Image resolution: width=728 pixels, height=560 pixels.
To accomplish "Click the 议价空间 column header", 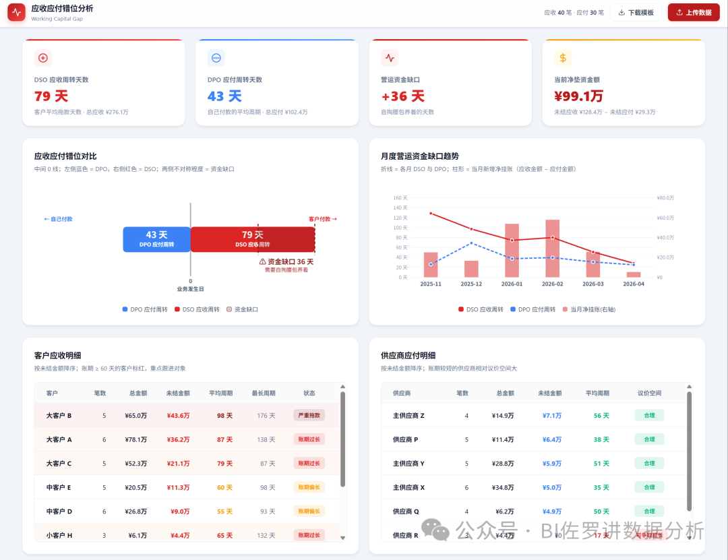I will 650,394.
